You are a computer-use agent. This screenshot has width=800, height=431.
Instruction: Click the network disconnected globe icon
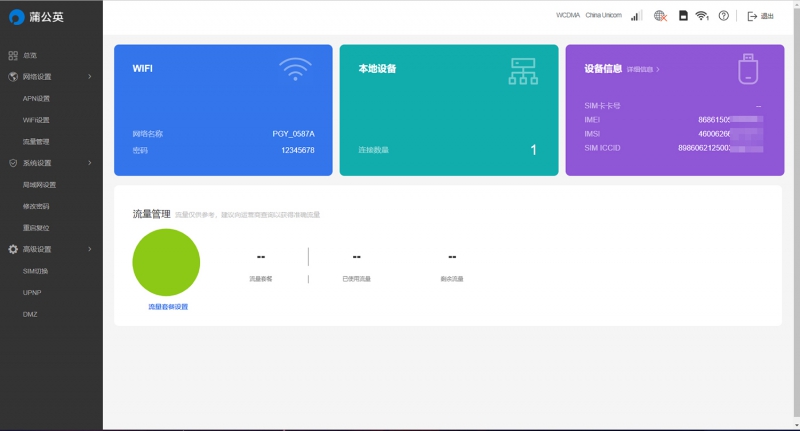tap(660, 16)
